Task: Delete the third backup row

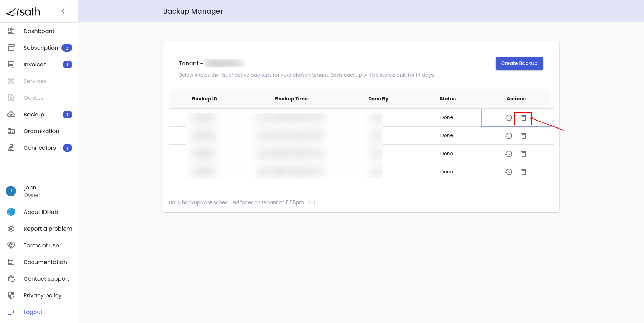Action: (x=523, y=154)
